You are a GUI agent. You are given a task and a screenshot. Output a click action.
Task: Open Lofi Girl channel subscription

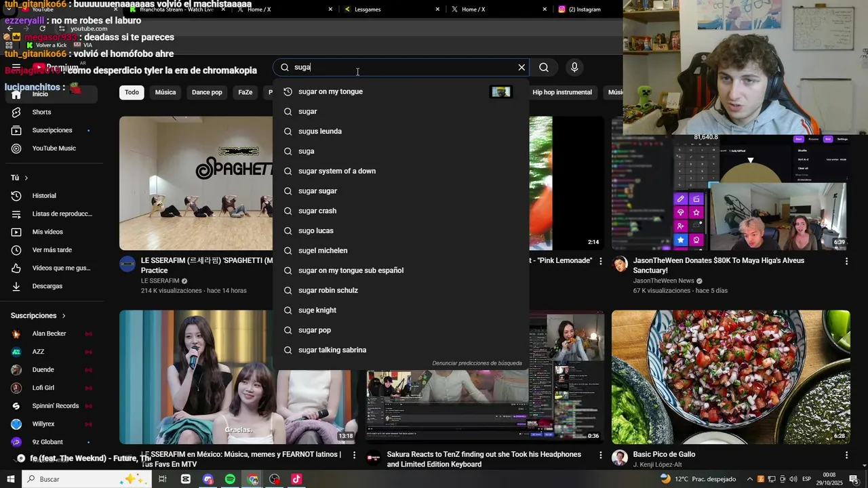(52, 388)
